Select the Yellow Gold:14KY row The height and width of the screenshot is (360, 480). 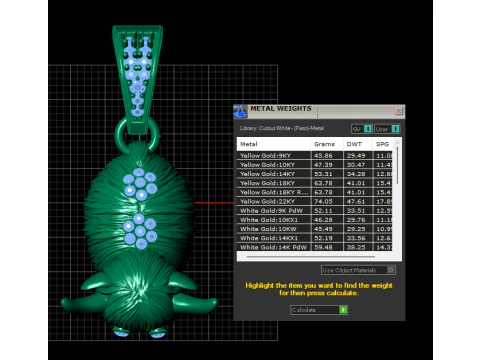(315, 174)
